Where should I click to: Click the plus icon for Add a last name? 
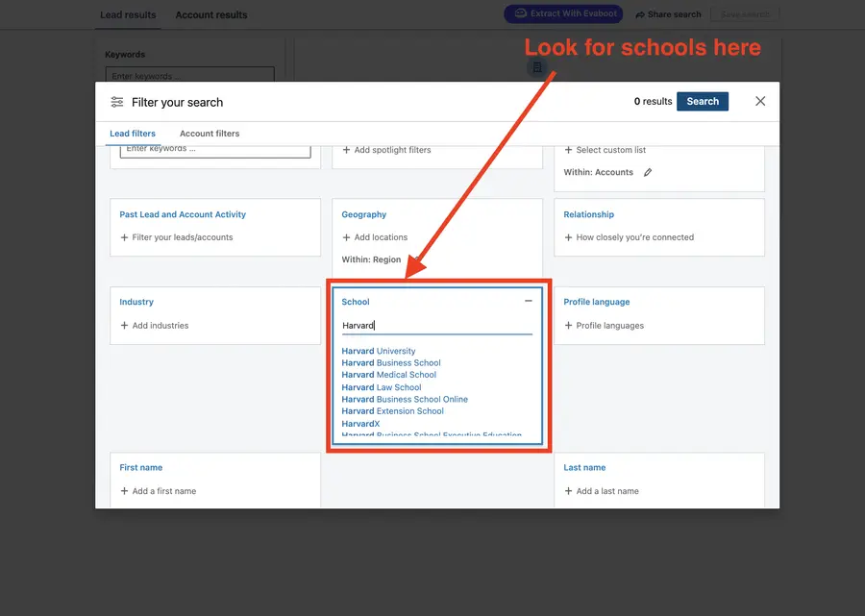(568, 491)
